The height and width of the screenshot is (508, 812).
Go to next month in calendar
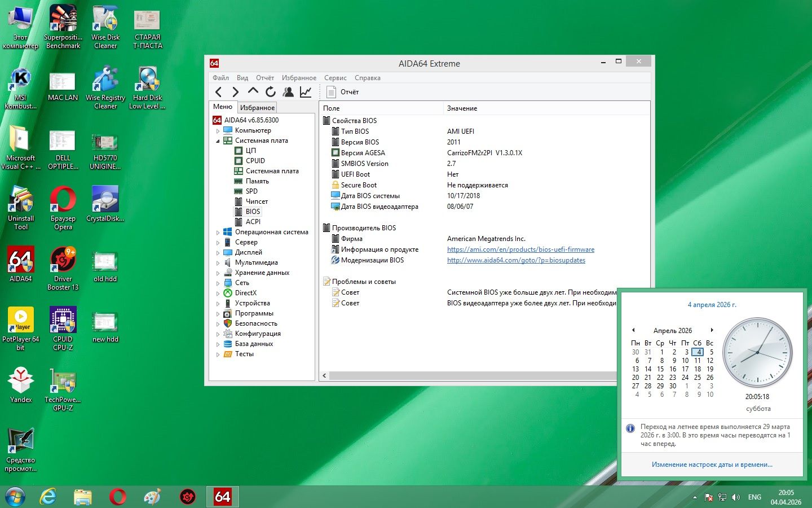pos(712,330)
